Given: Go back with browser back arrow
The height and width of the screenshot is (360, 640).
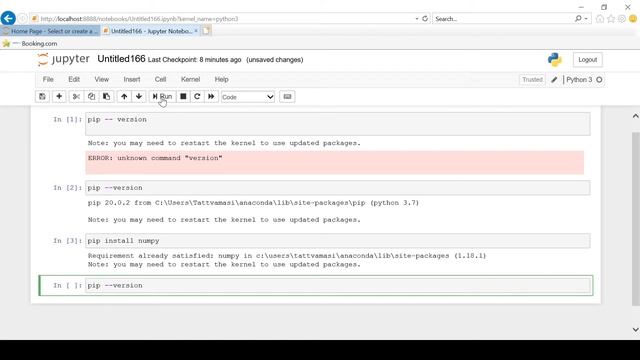Looking at the screenshot, I should [8, 18].
